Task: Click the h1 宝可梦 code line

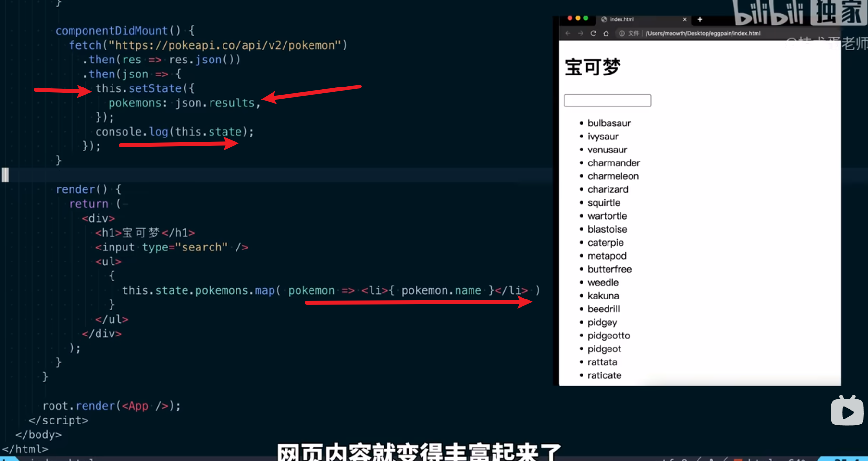Action: [x=145, y=233]
